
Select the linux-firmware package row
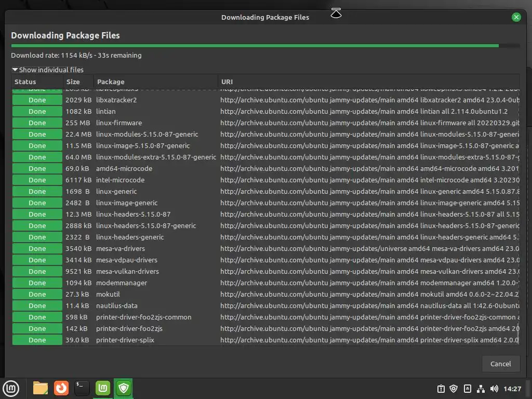[x=265, y=123]
